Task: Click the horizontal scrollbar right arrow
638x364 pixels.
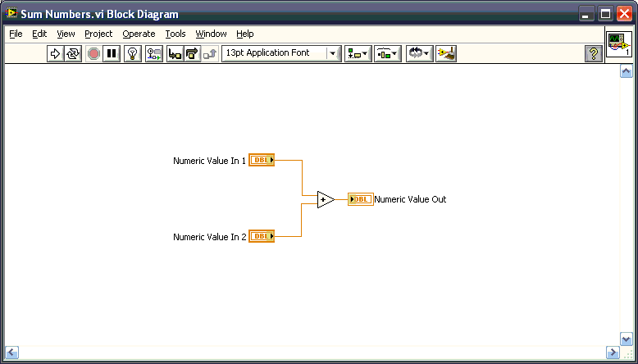Action: [x=613, y=353]
